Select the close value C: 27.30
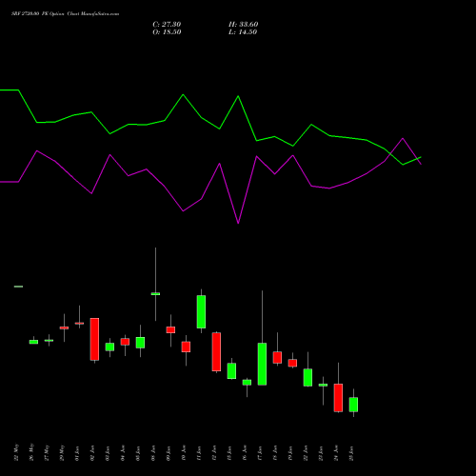Image resolution: width=476 pixels, height=476 pixels. click(x=167, y=25)
